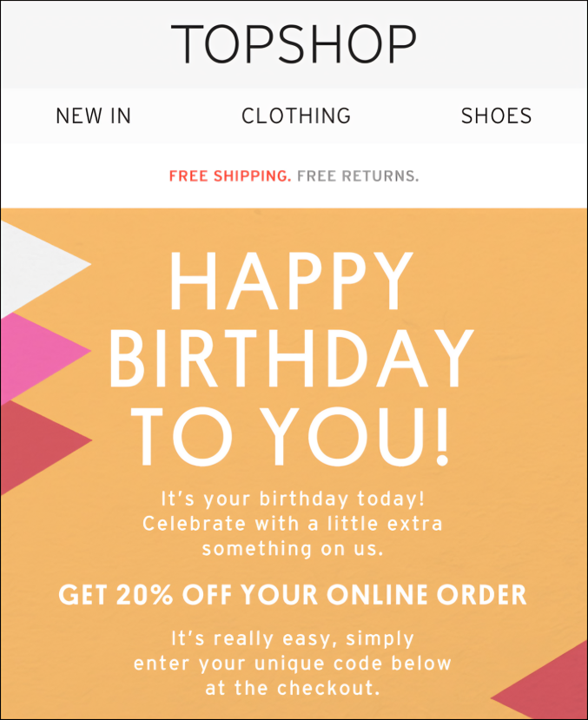Go to the CLOTHING section
Image resolution: width=588 pixels, height=720 pixels.
click(296, 116)
